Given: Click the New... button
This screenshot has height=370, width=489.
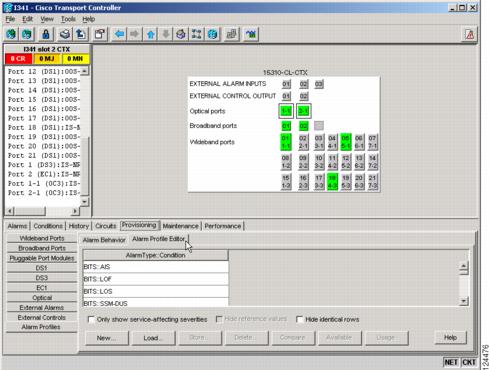Looking at the screenshot, I should pyautogui.click(x=107, y=338).
